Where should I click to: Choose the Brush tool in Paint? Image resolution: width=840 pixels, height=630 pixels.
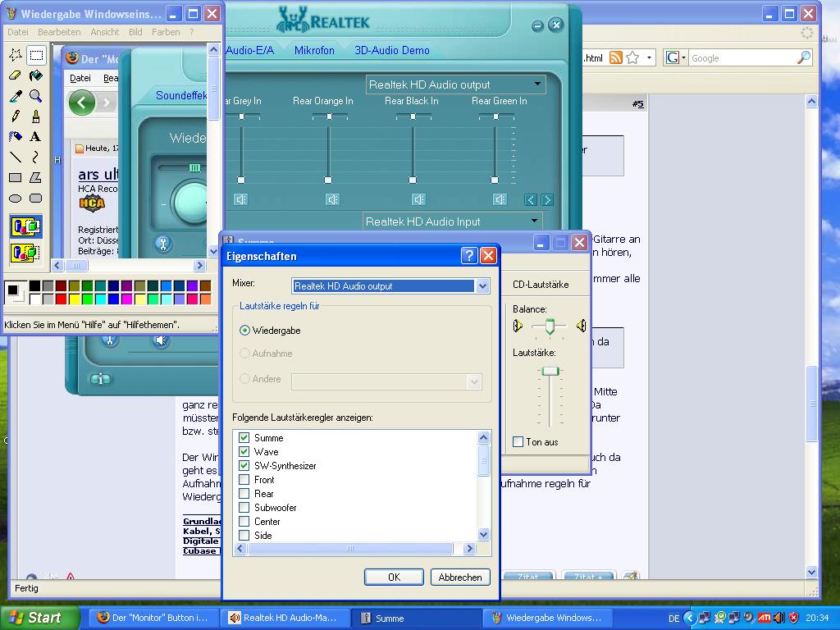[x=36, y=116]
